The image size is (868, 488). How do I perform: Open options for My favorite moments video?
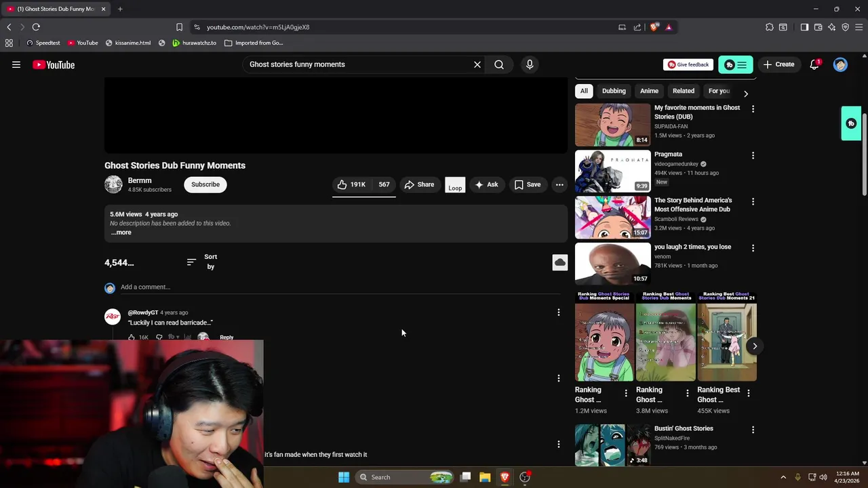(x=753, y=108)
